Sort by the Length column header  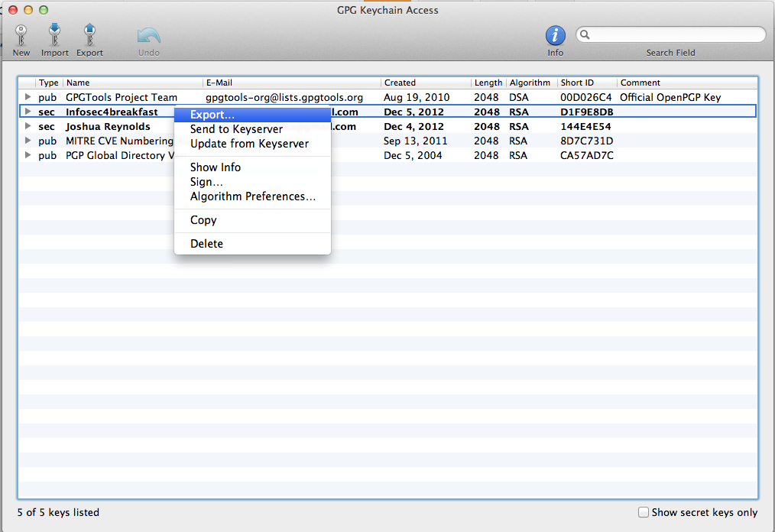coord(488,83)
